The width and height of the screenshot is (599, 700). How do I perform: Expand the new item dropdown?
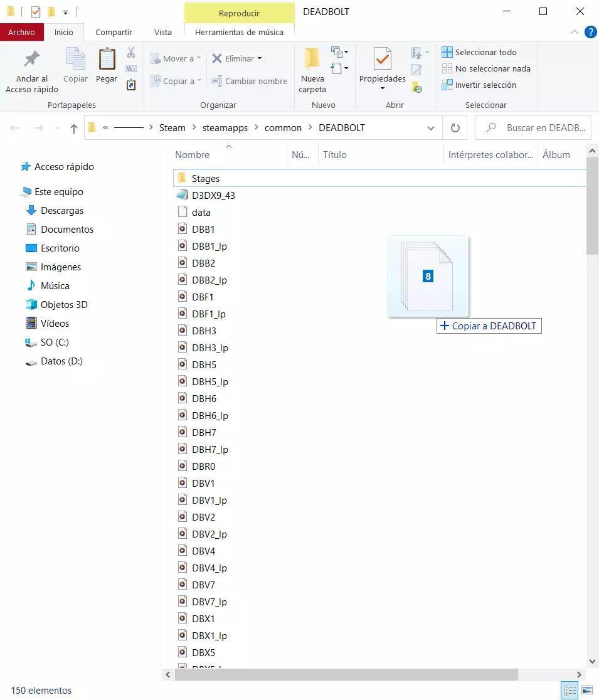(x=340, y=52)
